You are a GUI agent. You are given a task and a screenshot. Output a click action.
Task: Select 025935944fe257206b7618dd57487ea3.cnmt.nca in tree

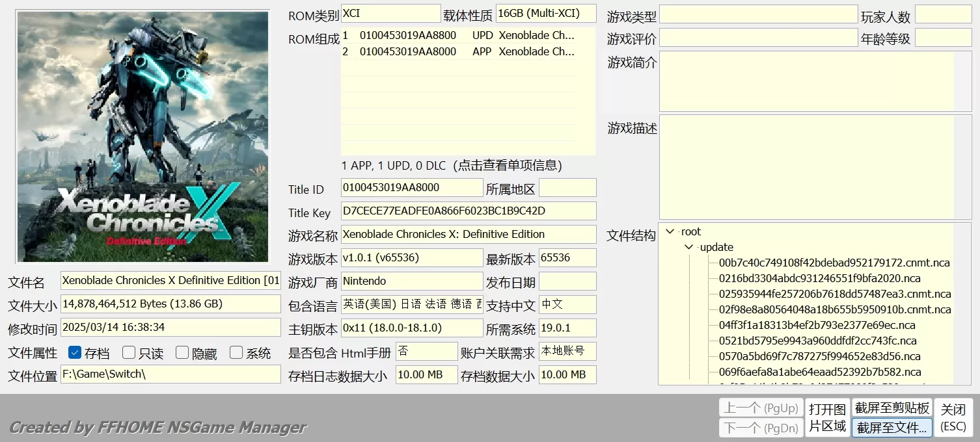pos(835,294)
